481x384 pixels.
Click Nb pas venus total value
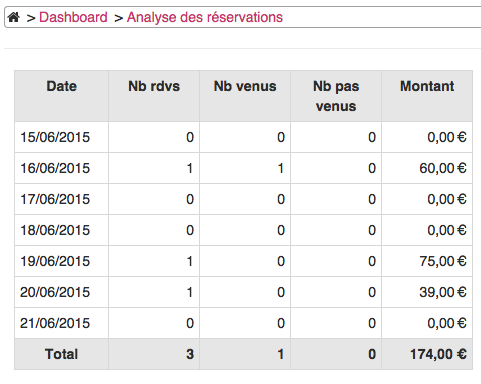(336, 354)
